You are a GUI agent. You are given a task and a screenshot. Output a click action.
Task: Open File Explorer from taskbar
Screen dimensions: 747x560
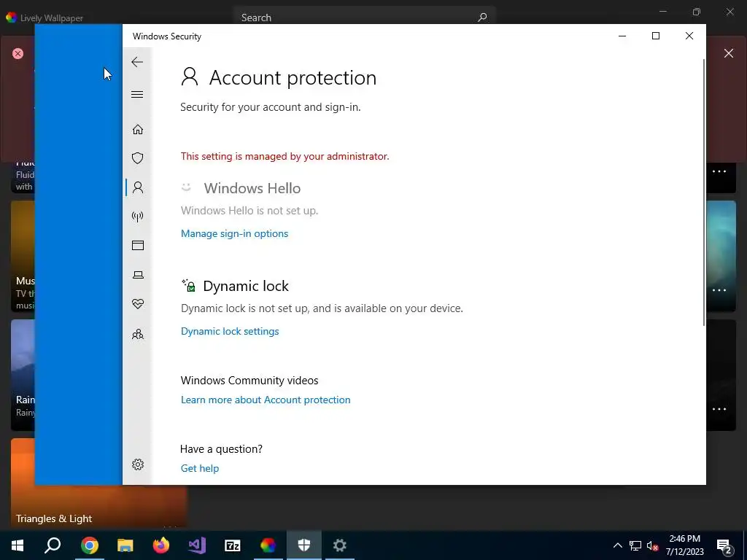pyautogui.click(x=125, y=545)
